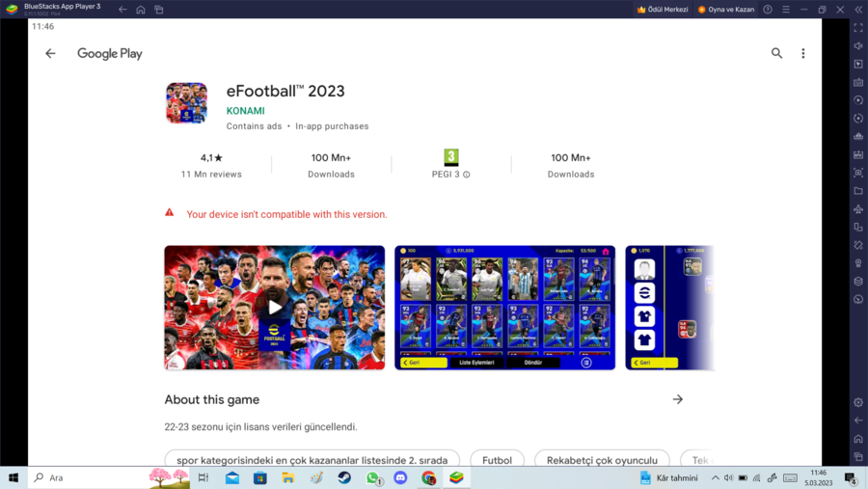The width and height of the screenshot is (868, 489).
Task: Open the KONAMI developer page
Action: [245, 111]
